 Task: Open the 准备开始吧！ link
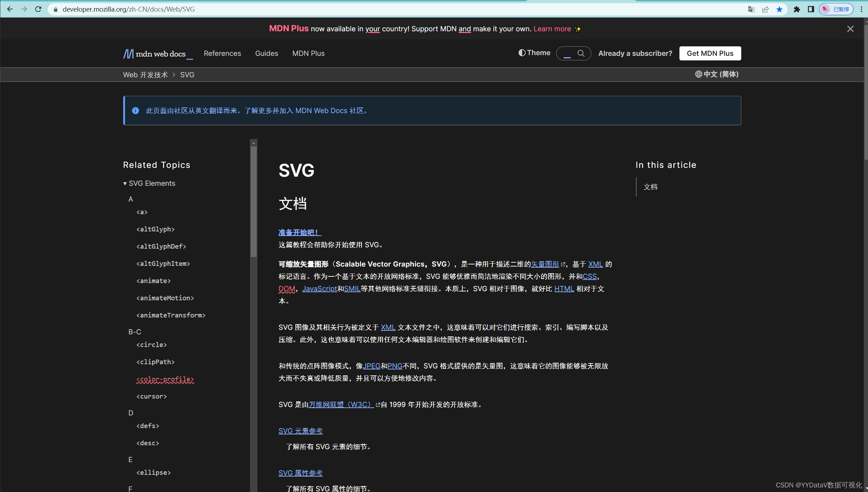[300, 232]
